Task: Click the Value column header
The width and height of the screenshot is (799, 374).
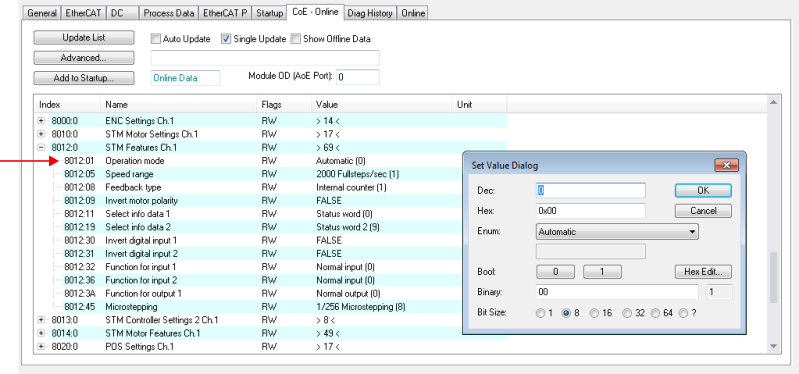Action: 382,104
